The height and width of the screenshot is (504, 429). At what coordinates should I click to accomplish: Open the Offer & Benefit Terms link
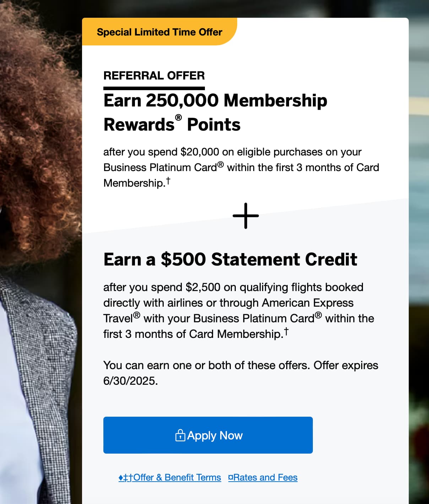(x=170, y=477)
